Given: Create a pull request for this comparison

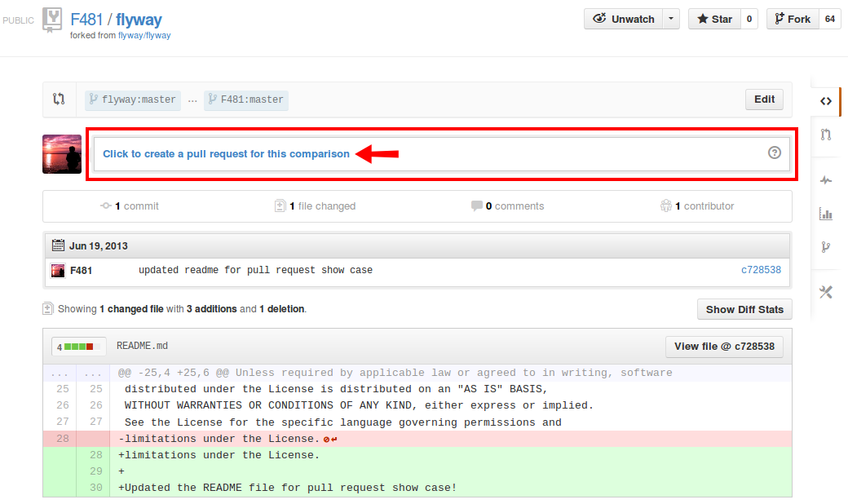Looking at the screenshot, I should click(226, 154).
